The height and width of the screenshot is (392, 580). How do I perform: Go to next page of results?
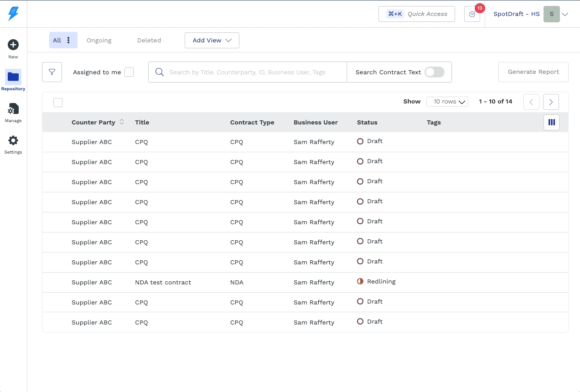tap(551, 102)
